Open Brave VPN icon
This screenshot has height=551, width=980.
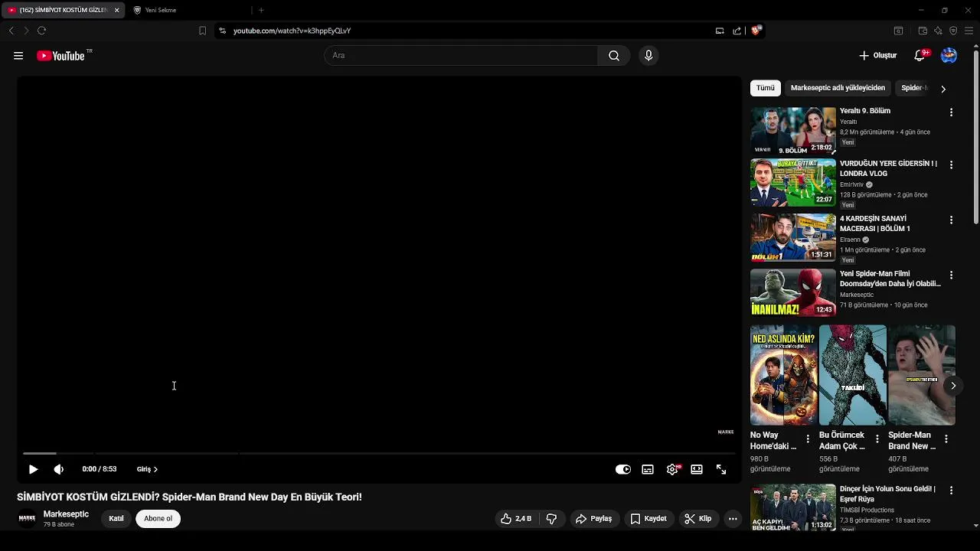(x=953, y=31)
